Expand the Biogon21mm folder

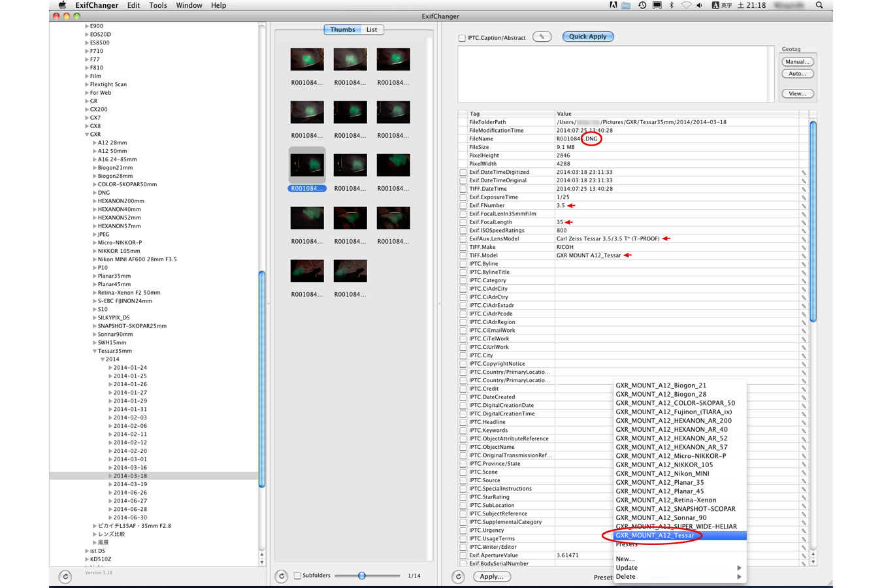click(x=94, y=168)
